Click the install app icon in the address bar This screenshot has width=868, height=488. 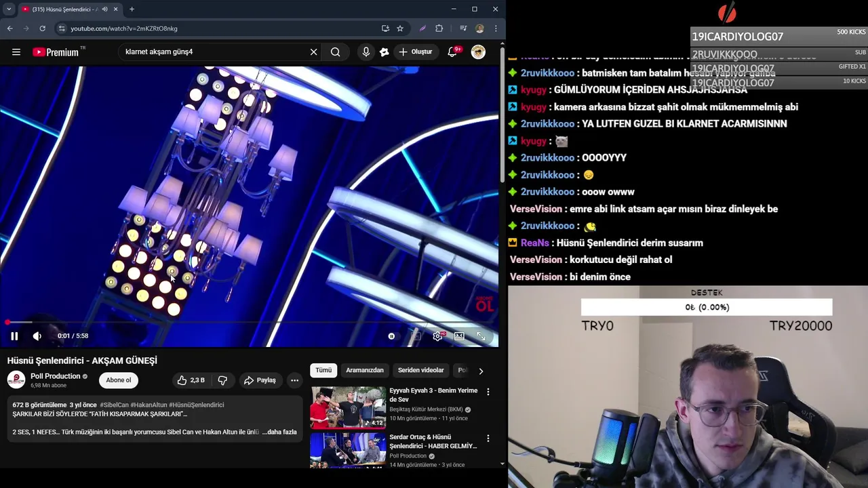tap(385, 28)
